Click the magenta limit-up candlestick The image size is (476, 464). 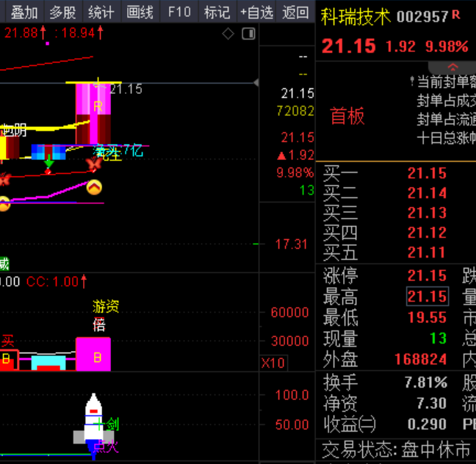click(x=93, y=113)
